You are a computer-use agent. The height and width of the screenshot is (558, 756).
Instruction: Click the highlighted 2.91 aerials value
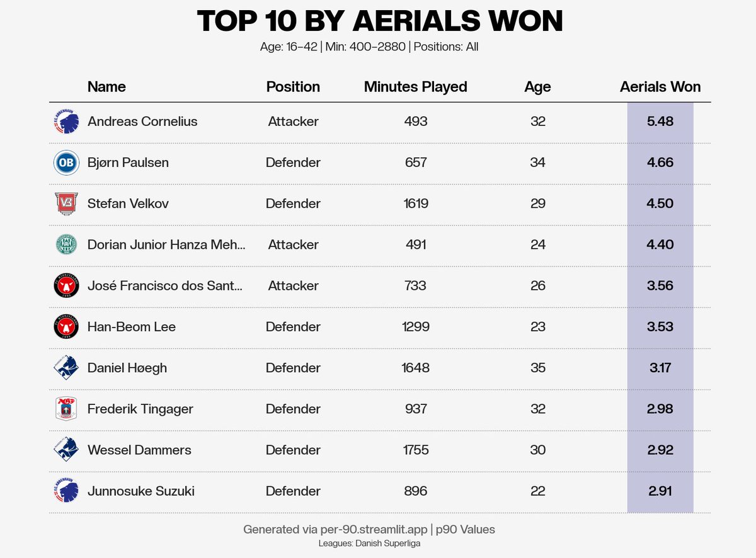click(660, 491)
